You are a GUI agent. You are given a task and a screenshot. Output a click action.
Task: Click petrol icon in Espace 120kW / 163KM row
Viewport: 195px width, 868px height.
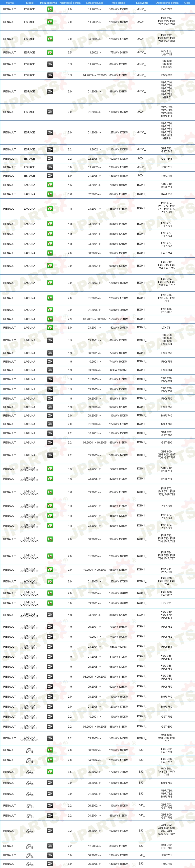click(x=50, y=22)
